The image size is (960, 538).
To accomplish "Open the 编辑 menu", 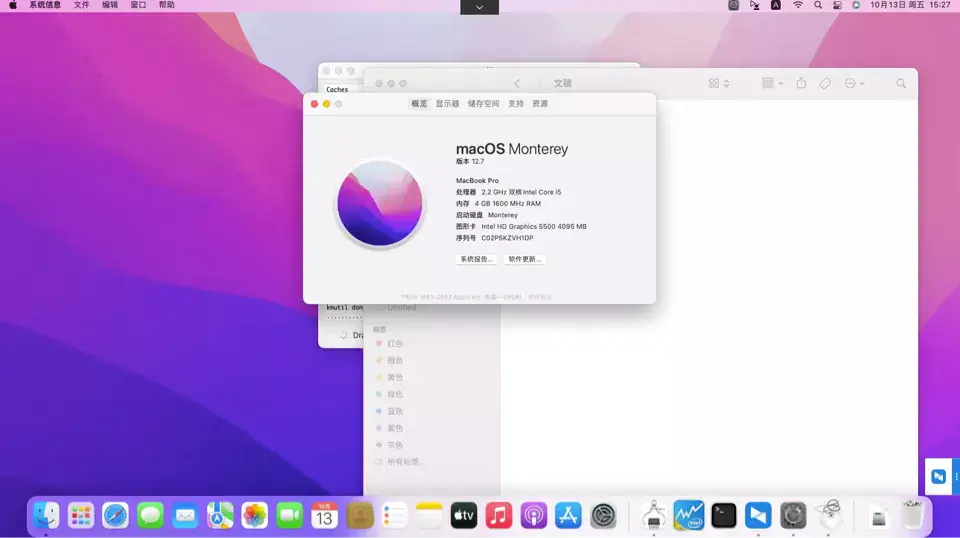I will coord(110,5).
